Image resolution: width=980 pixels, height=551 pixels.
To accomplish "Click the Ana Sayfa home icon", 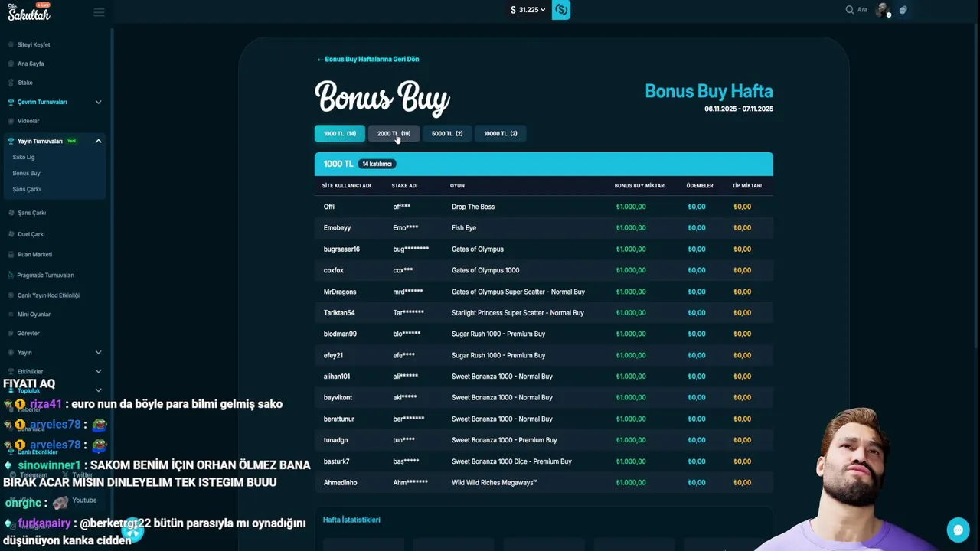I will [11, 64].
